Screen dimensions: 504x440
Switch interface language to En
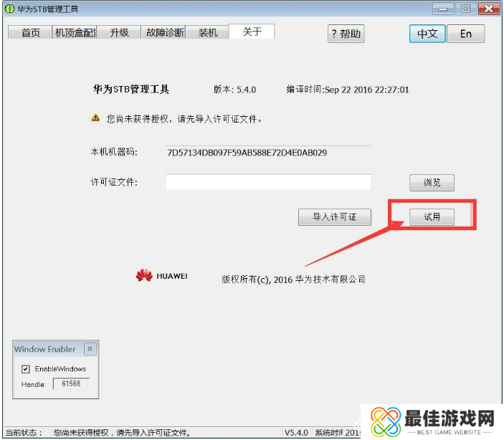(465, 34)
